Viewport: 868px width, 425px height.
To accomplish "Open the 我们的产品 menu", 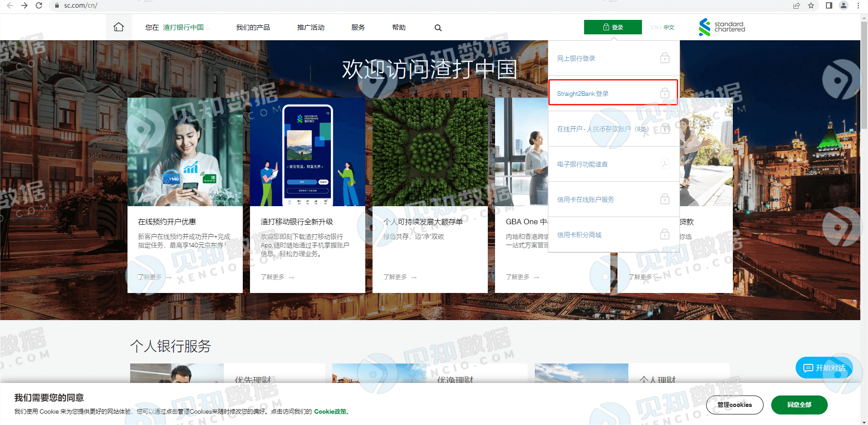I will coord(253,28).
